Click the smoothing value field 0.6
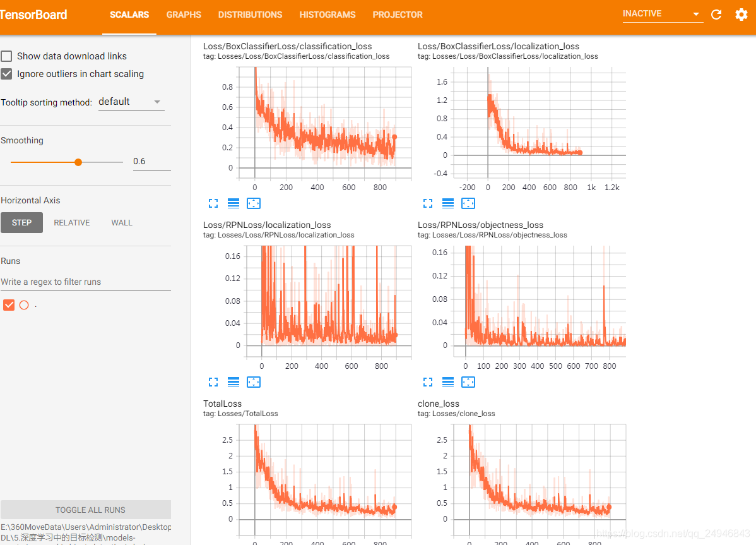 coord(152,162)
